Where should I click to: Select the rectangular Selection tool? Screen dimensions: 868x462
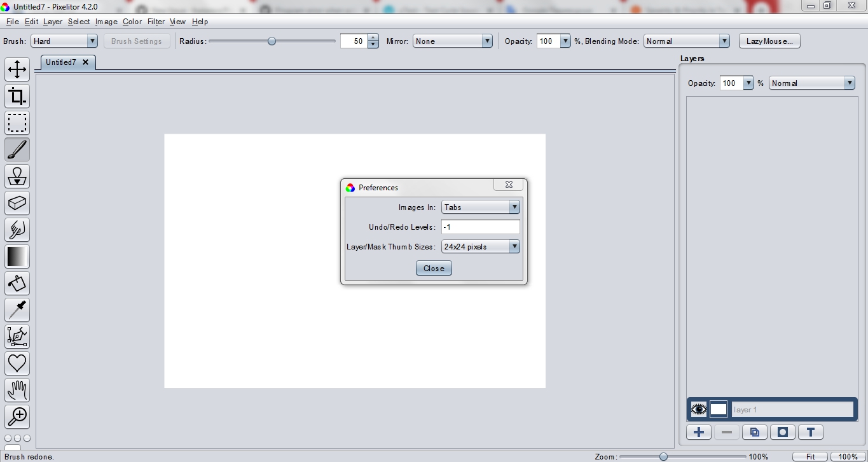coord(17,123)
